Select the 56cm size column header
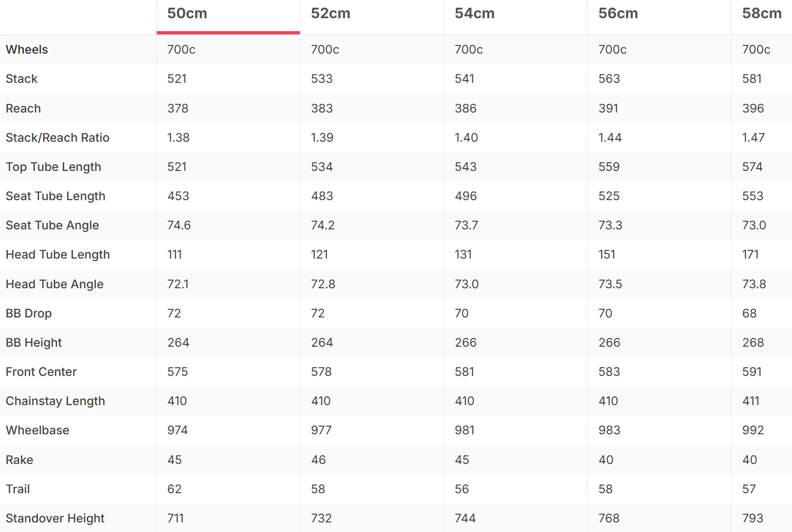 point(618,13)
